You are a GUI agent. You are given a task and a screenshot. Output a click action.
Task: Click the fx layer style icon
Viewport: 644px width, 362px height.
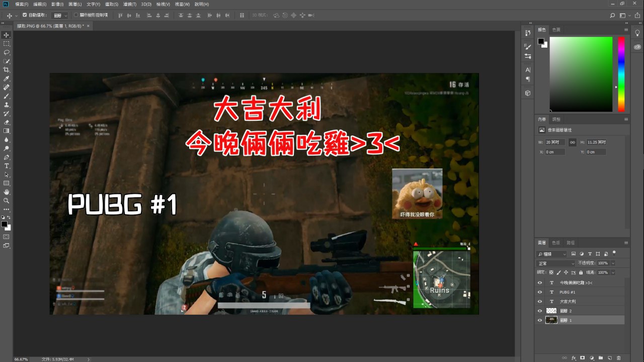tap(574, 357)
